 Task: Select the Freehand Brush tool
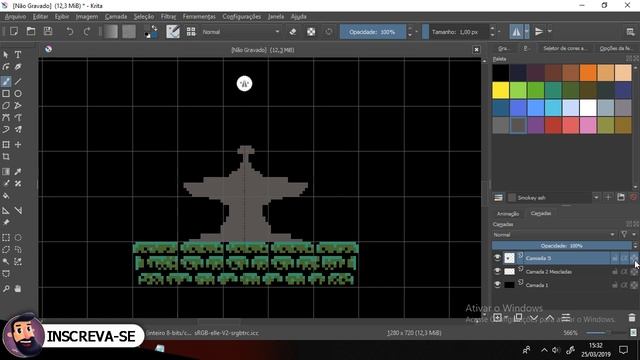tap(6, 82)
